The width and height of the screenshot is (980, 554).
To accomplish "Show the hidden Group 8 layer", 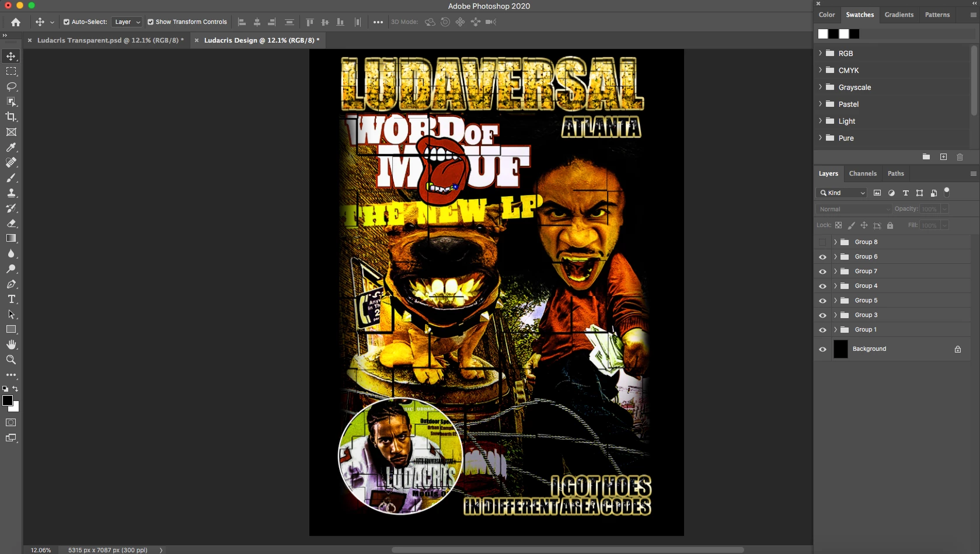I will (822, 242).
